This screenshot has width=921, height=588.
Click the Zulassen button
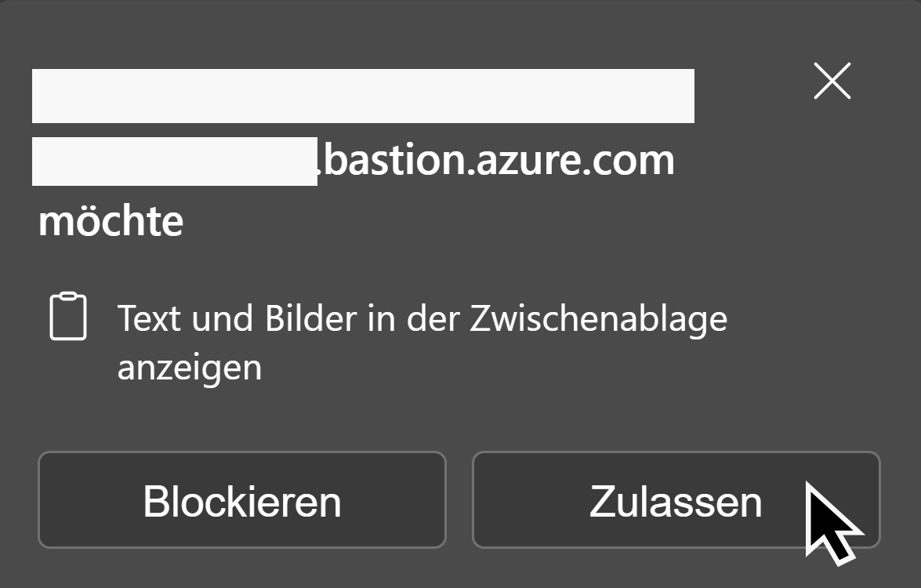(675, 500)
